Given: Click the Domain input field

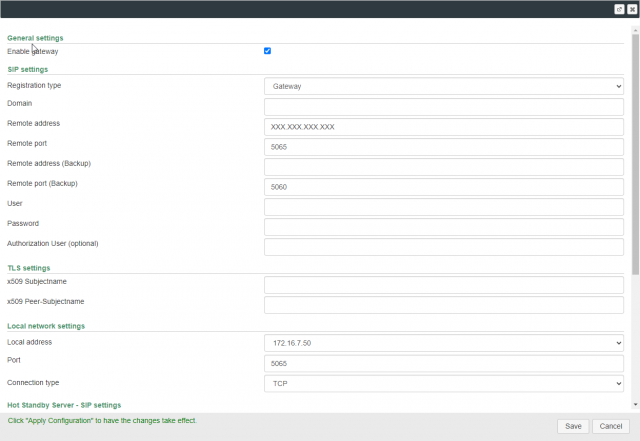Looking at the screenshot, I should click(x=444, y=107).
